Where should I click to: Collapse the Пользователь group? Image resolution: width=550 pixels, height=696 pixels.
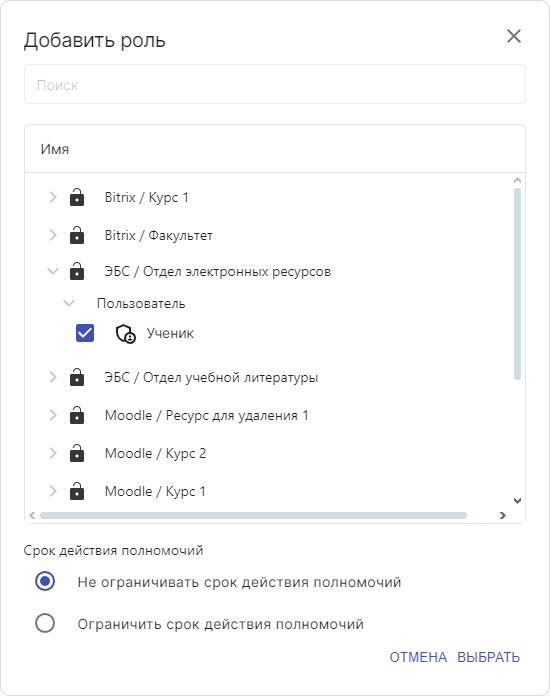coord(69,303)
